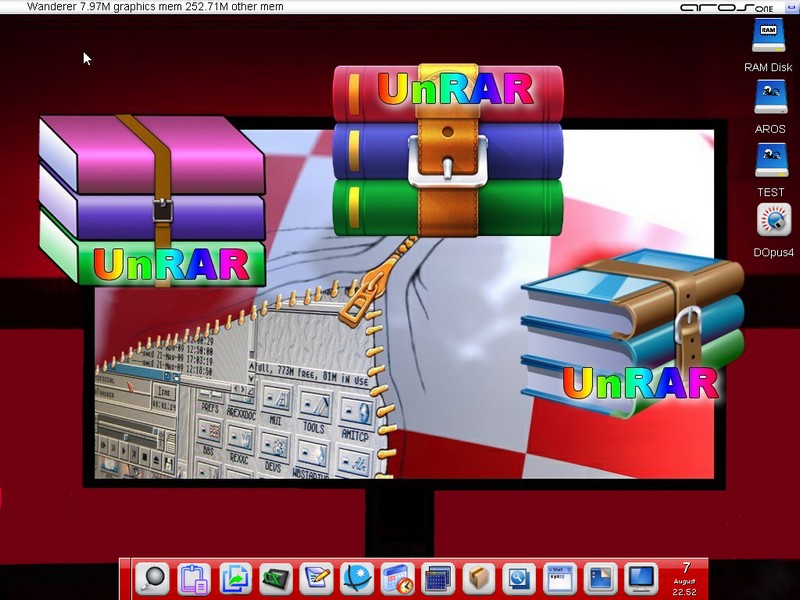The width and height of the screenshot is (800, 600).
Task: Select the TEST disk volume icon
Action: coord(770,159)
